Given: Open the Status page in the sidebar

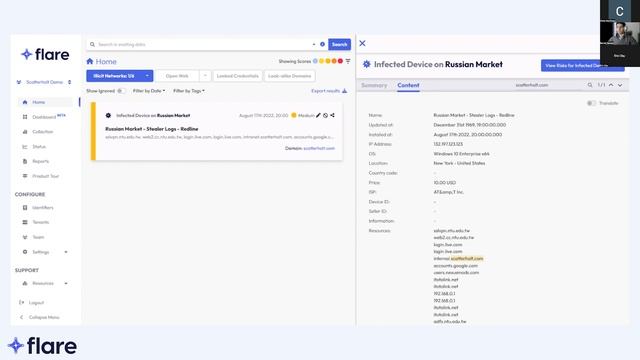Looking at the screenshot, I should (x=39, y=147).
